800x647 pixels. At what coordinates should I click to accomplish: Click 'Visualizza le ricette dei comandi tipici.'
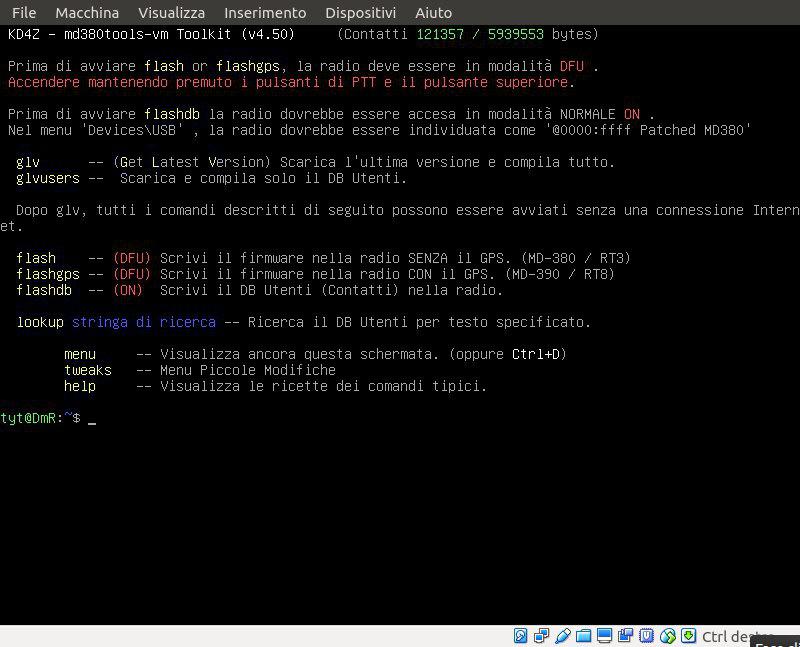(323, 386)
